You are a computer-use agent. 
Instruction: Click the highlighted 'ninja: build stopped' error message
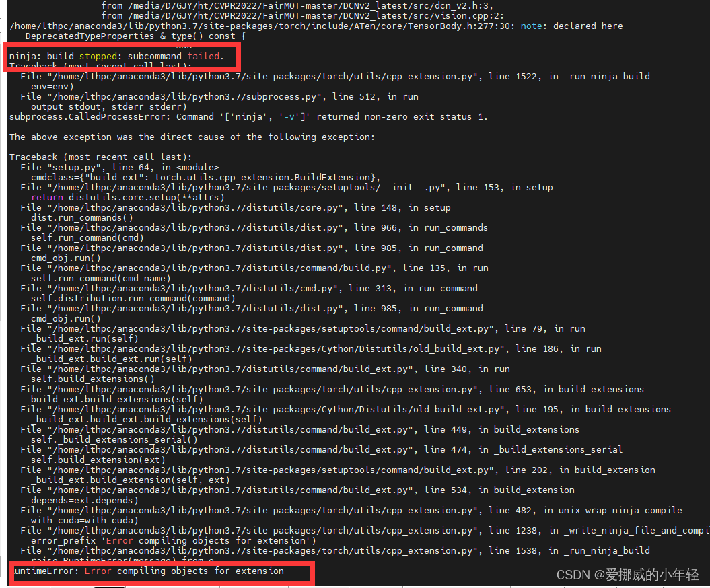click(121, 55)
